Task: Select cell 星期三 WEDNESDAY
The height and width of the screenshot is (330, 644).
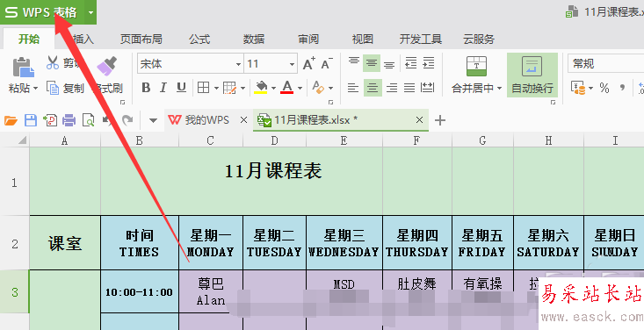Action: coord(344,243)
